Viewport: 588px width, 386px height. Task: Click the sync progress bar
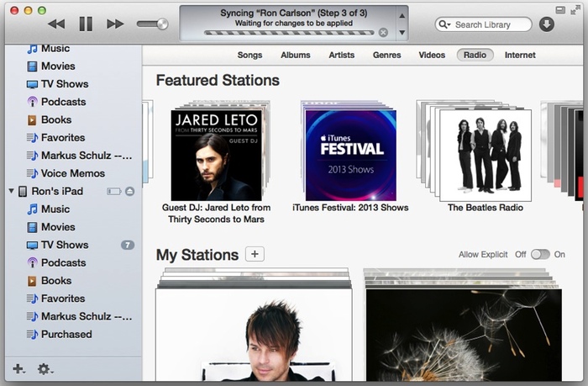(x=289, y=33)
